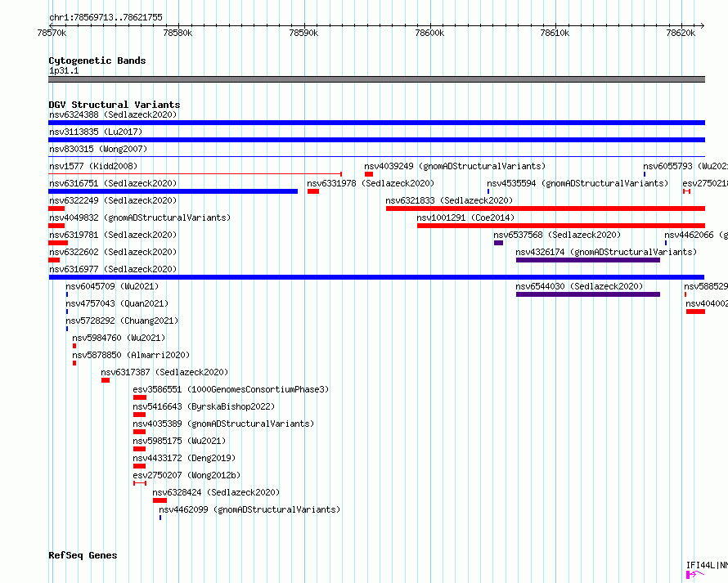Screen dimensions: 728x583
Task: Click the 78600k ruler tick label
Action: pyautogui.click(x=429, y=33)
